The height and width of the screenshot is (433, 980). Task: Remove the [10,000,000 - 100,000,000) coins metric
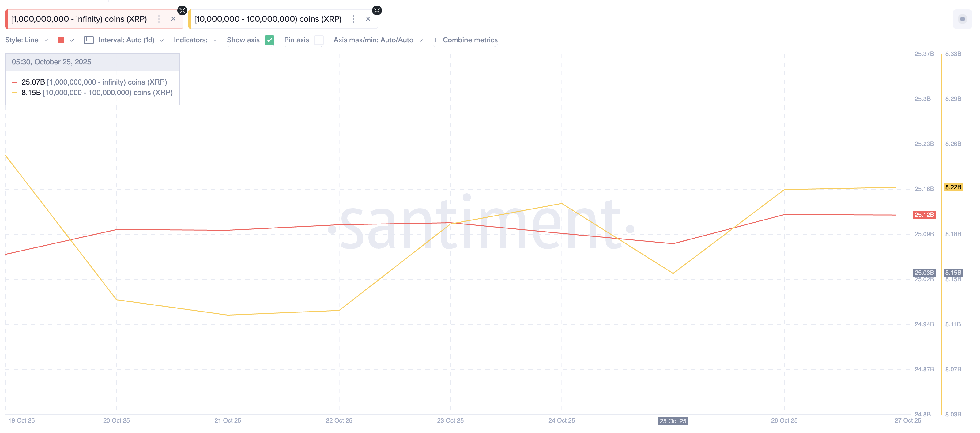click(367, 19)
